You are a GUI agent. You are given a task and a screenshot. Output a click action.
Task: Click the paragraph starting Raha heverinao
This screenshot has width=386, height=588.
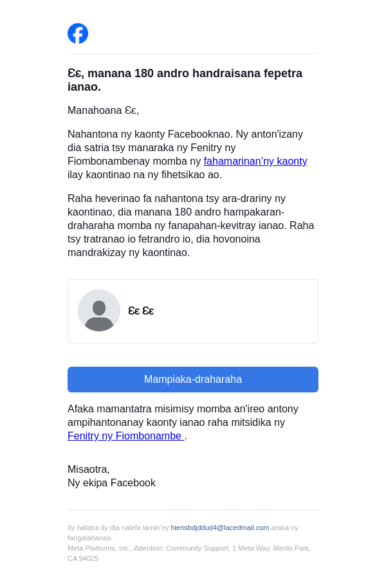190,225
